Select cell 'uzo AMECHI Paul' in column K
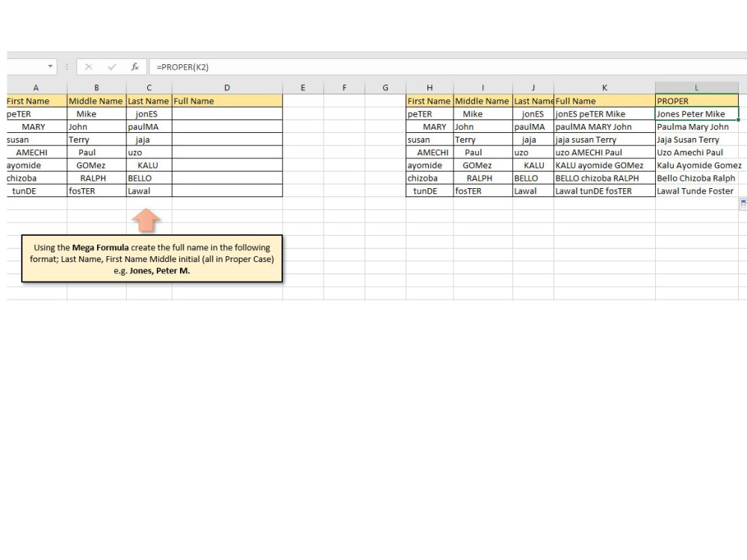 pos(604,152)
